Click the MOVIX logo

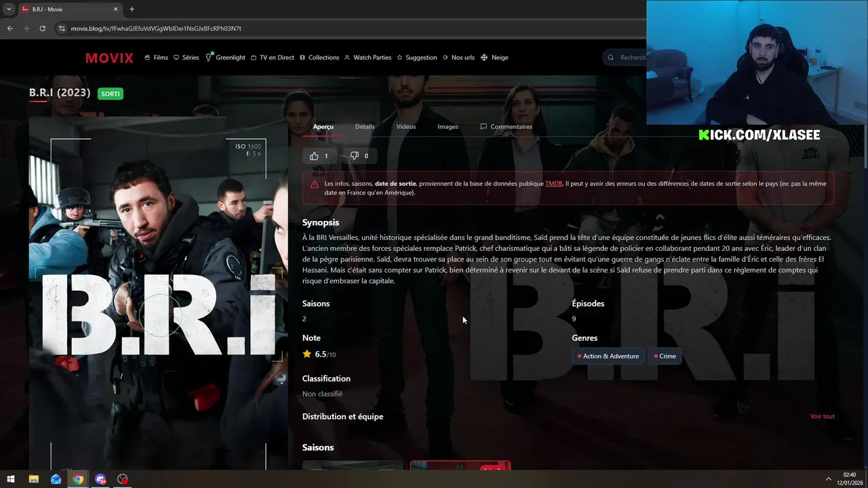click(x=109, y=58)
